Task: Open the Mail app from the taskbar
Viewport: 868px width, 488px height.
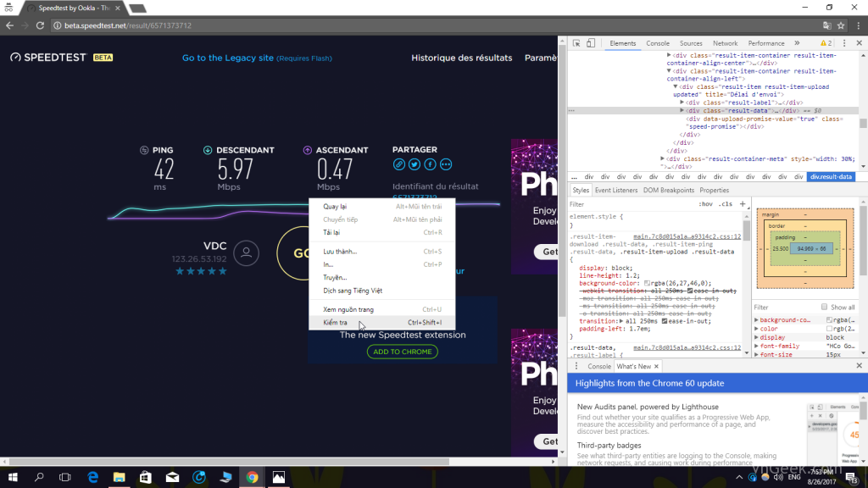Action: [x=172, y=477]
